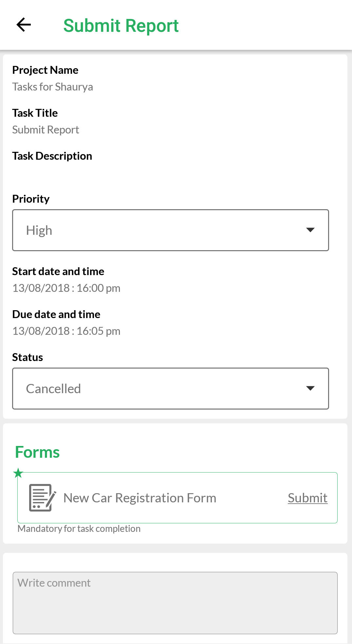Click the Priority field label
This screenshot has width=352, height=644.
(x=31, y=199)
